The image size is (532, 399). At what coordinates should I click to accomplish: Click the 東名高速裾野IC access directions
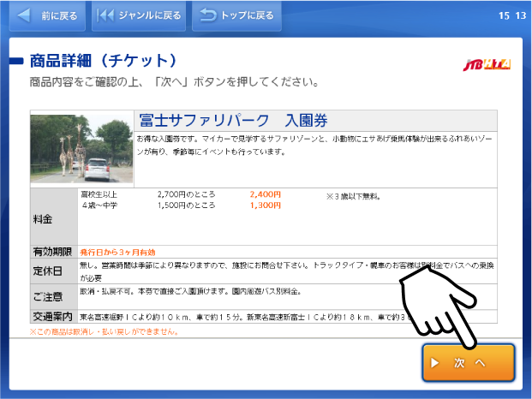(x=247, y=318)
